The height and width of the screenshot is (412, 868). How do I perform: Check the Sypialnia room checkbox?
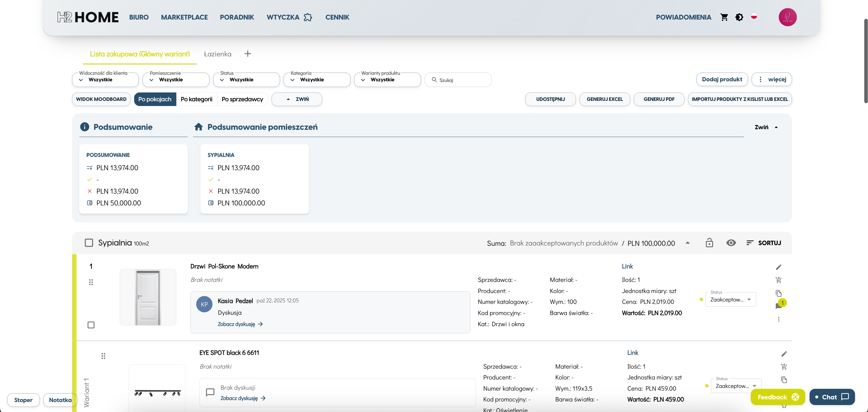(x=89, y=243)
